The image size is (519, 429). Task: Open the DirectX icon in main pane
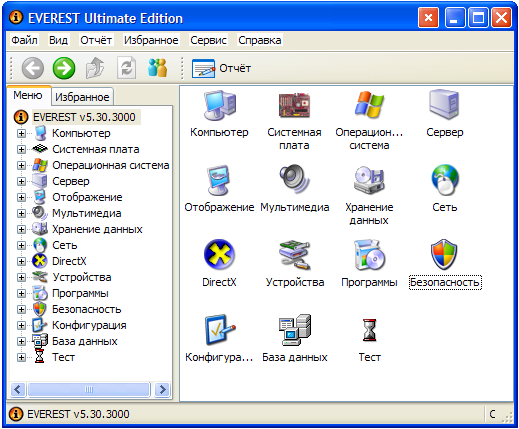point(219,255)
